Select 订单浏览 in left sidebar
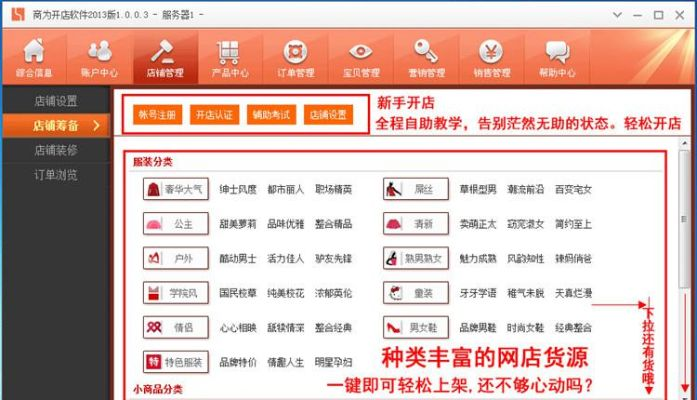This screenshot has width=697, height=400. click(x=56, y=175)
